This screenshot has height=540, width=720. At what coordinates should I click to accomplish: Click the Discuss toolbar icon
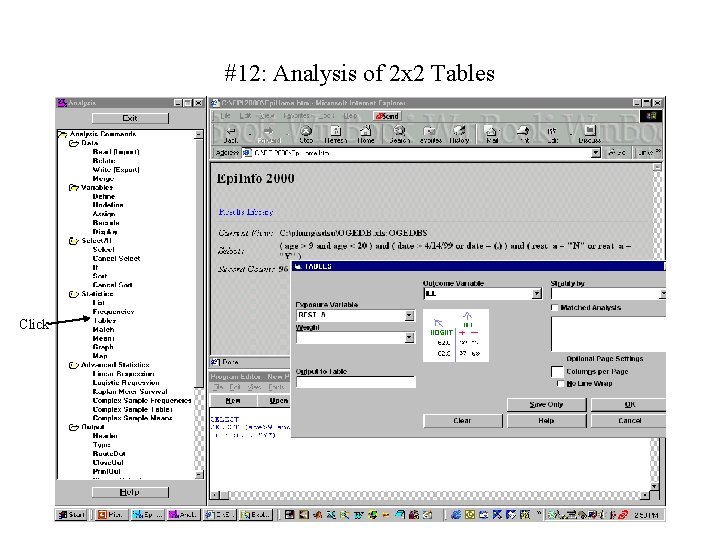(x=590, y=135)
